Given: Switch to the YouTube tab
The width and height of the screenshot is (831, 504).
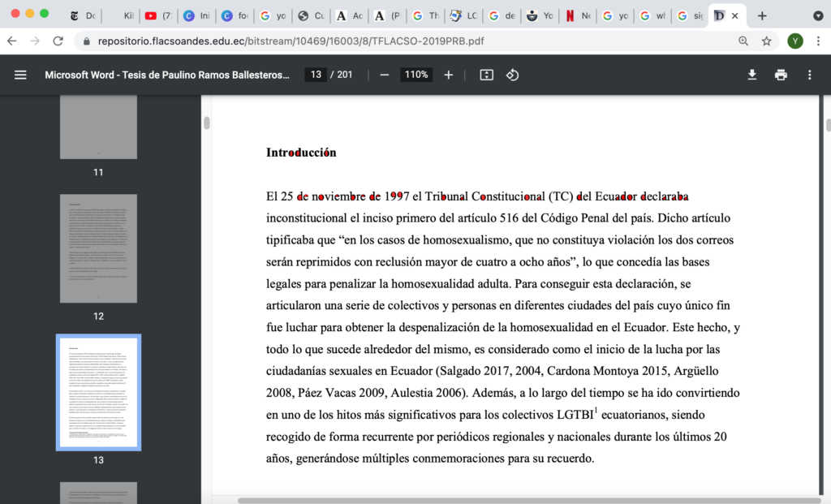Looking at the screenshot, I should (158, 16).
